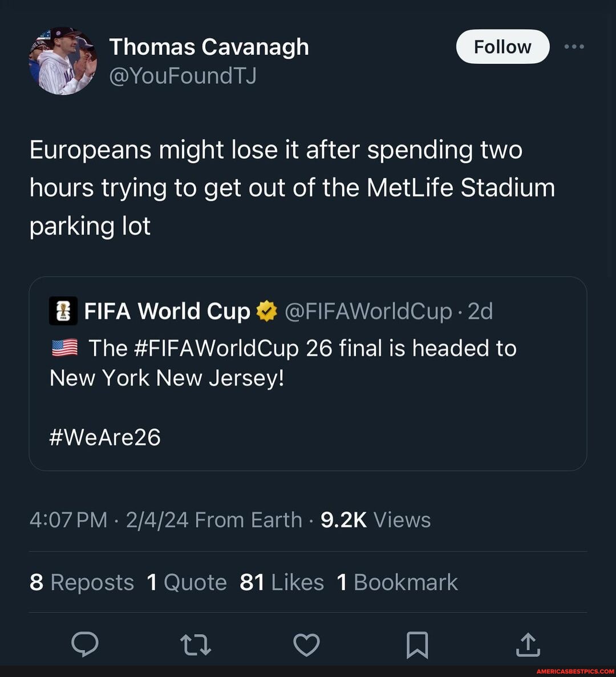Open the three-dot more options menu
The height and width of the screenshot is (677, 616).
point(573,47)
